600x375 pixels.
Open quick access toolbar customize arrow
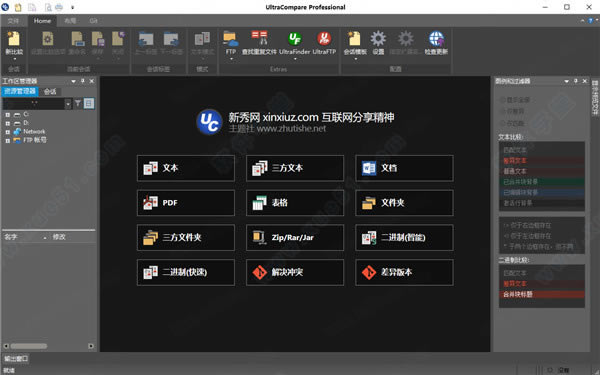click(72, 7)
